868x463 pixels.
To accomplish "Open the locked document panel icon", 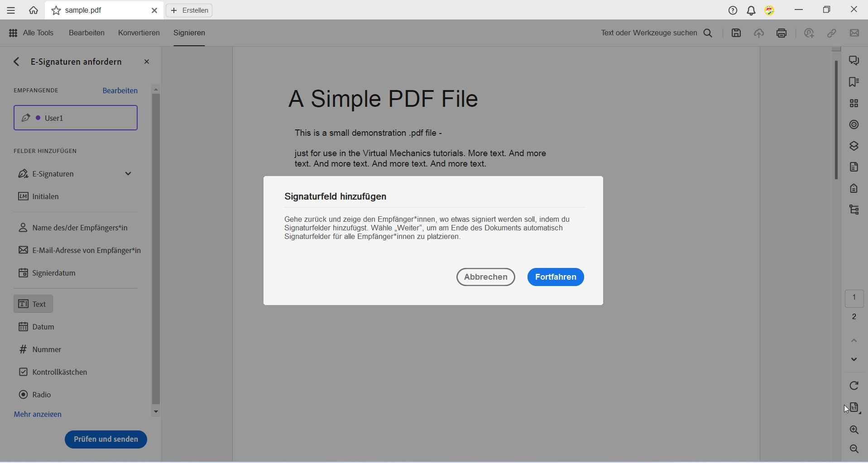I will (854, 188).
